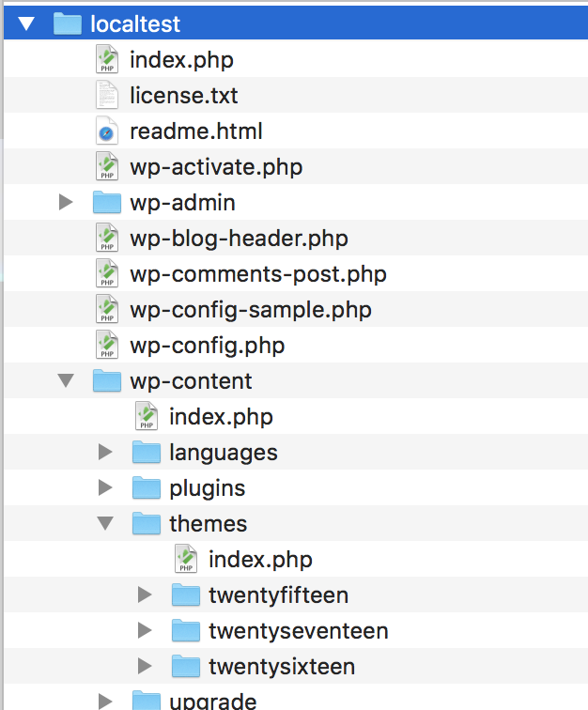Expand the twentyfifteen theme folder

click(145, 594)
